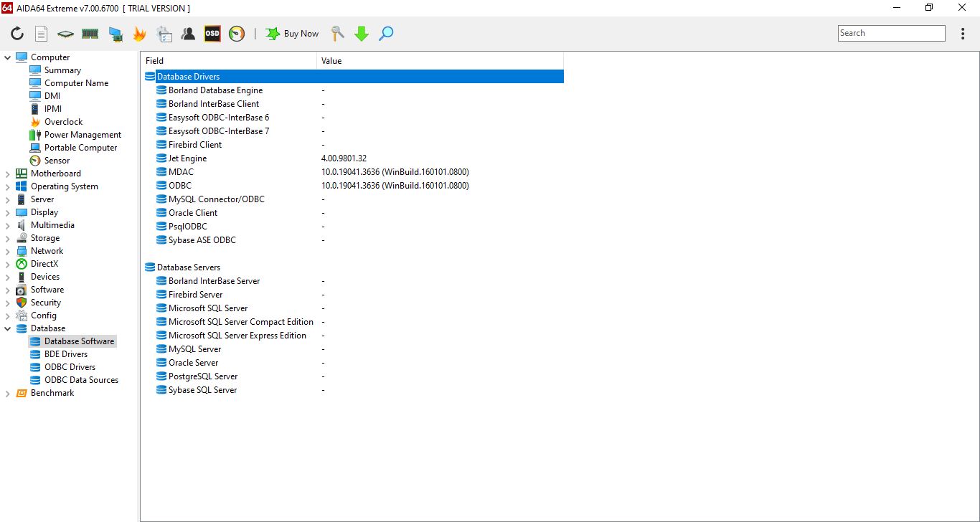This screenshot has height=522, width=980.
Task: Click the Buy Now button
Action: pos(292,34)
